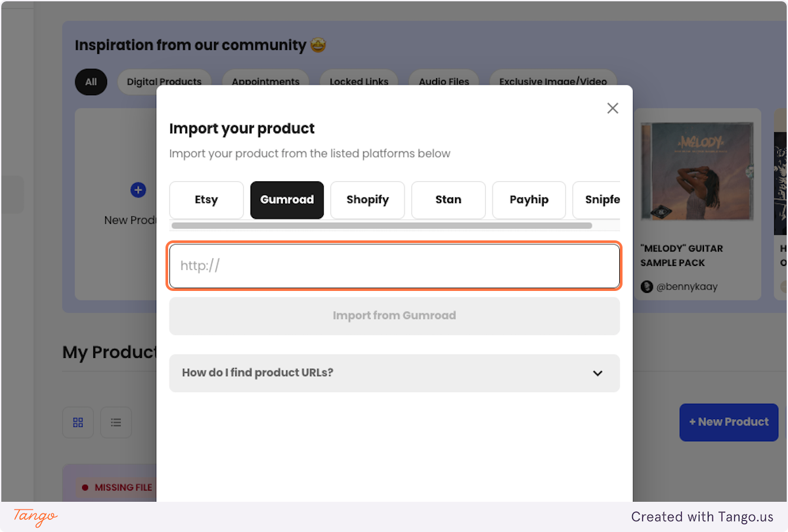Expand How do I find product URLs
The image size is (788, 532).
pyautogui.click(x=395, y=373)
